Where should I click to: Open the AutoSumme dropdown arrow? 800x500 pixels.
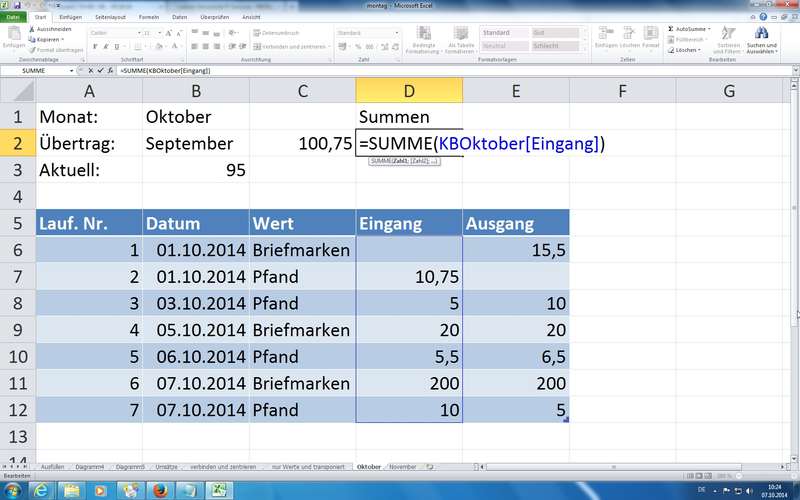coord(709,29)
